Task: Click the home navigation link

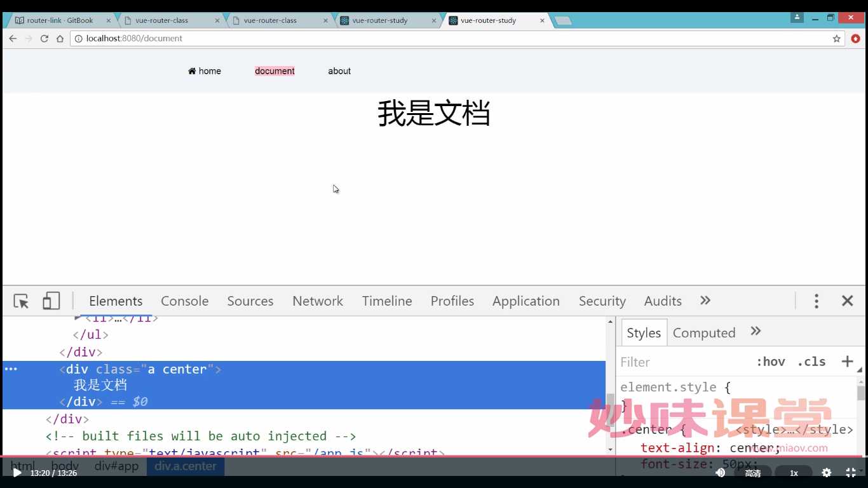Action: point(205,71)
